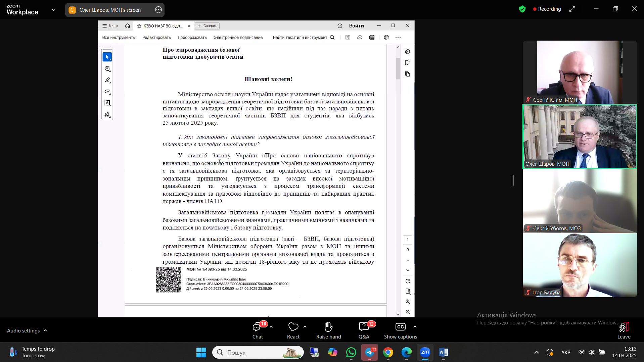Rotate the document view
Image resolution: width=644 pixels, height=362 pixels.
[x=408, y=281]
